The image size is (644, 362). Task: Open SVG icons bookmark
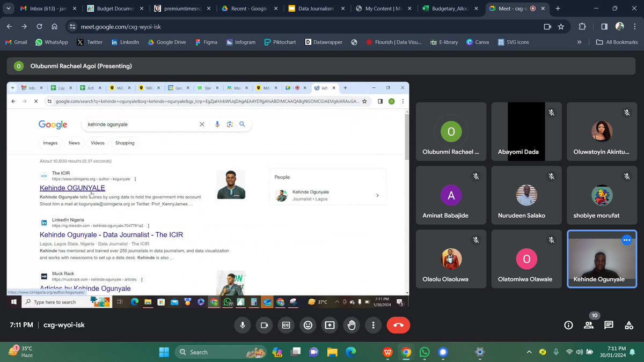[514, 42]
